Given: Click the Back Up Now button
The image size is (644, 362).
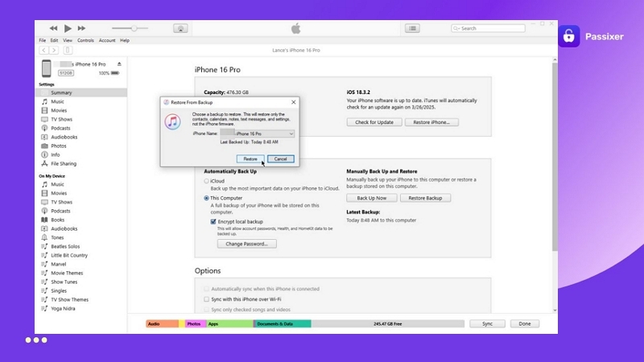Looking at the screenshot, I should tap(371, 198).
